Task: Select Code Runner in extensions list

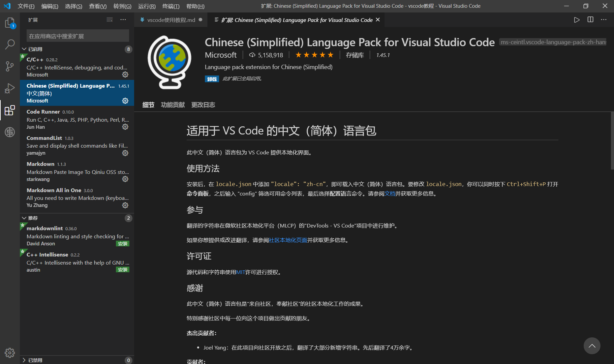Action: pyautogui.click(x=77, y=119)
